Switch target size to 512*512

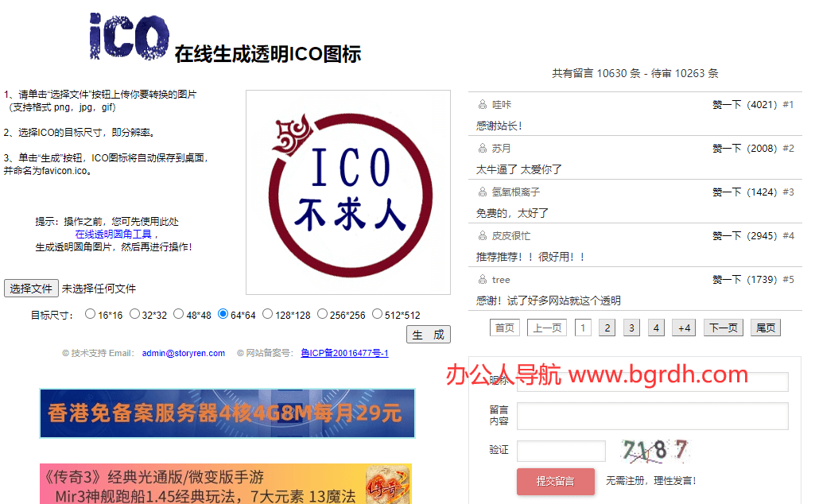tap(378, 314)
